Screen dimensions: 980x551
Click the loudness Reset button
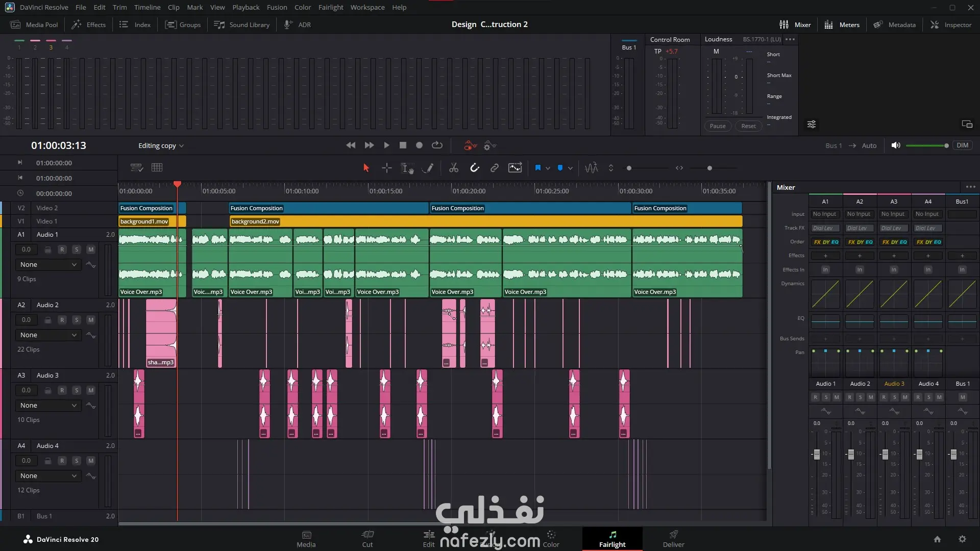point(748,126)
